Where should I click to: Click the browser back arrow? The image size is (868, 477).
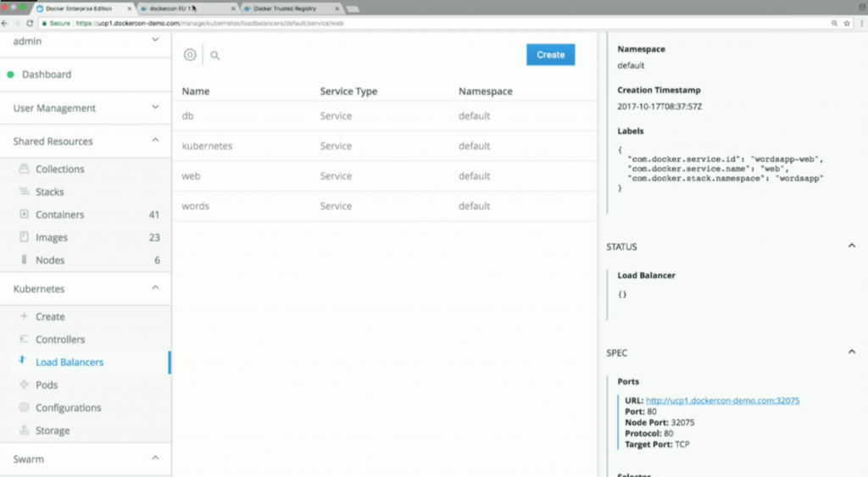[x=5, y=23]
